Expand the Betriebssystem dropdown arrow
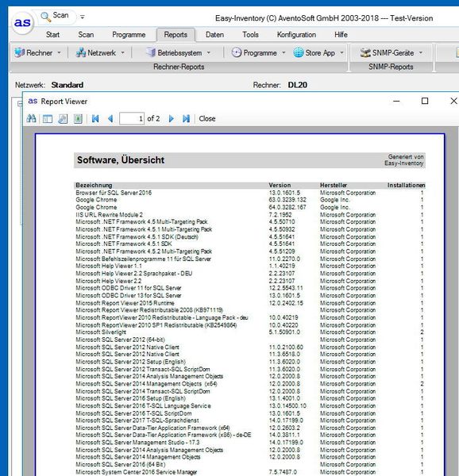The height and width of the screenshot is (476, 459). [209, 53]
